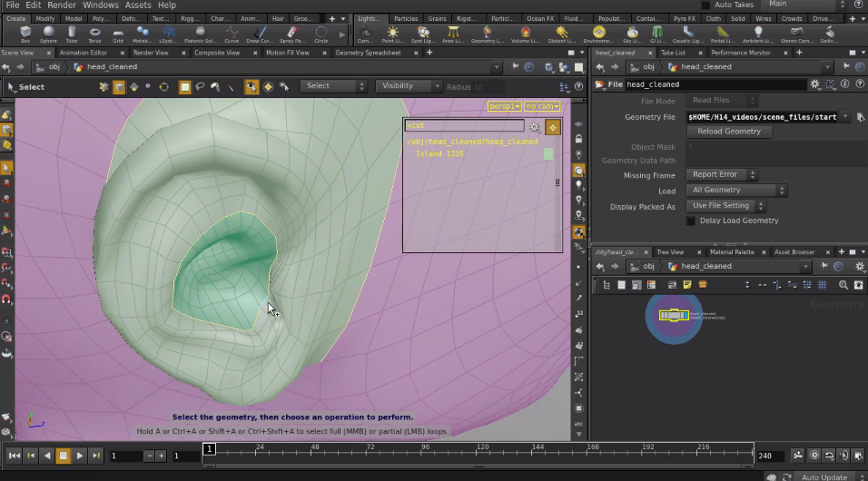The width and height of the screenshot is (868, 481).
Task: Switch to the Geometry Spreadsheet tab
Action: coord(368,53)
